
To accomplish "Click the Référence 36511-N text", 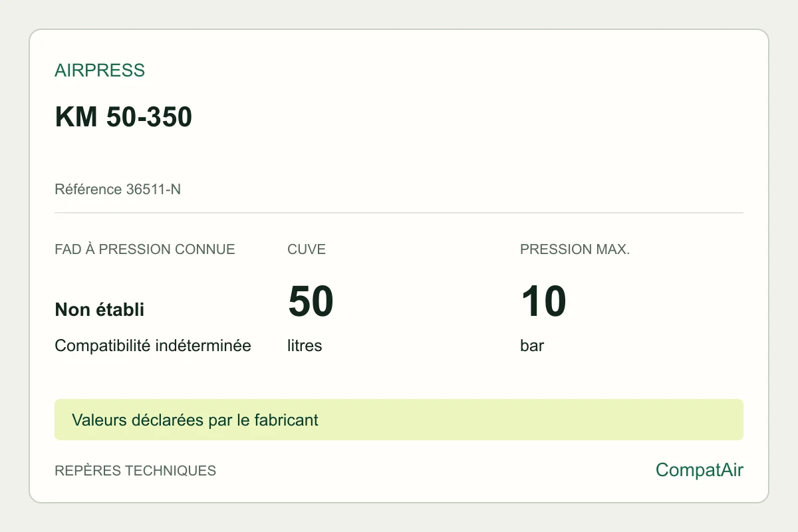I will (118, 190).
